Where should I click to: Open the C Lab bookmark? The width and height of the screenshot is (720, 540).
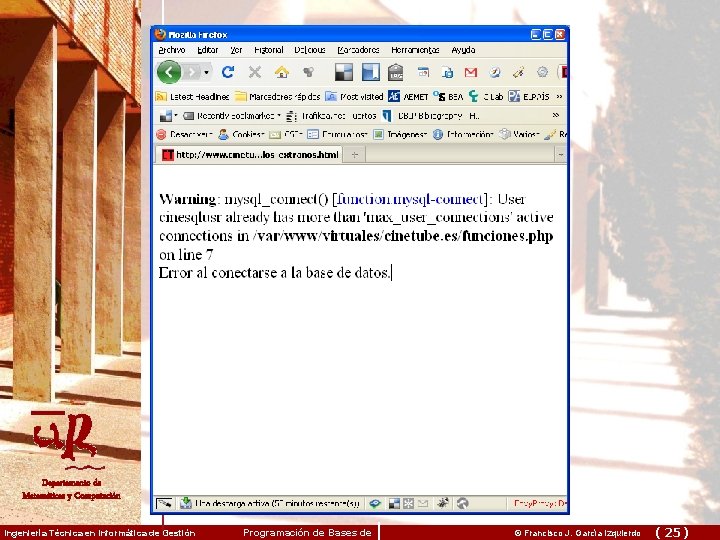click(x=486, y=96)
